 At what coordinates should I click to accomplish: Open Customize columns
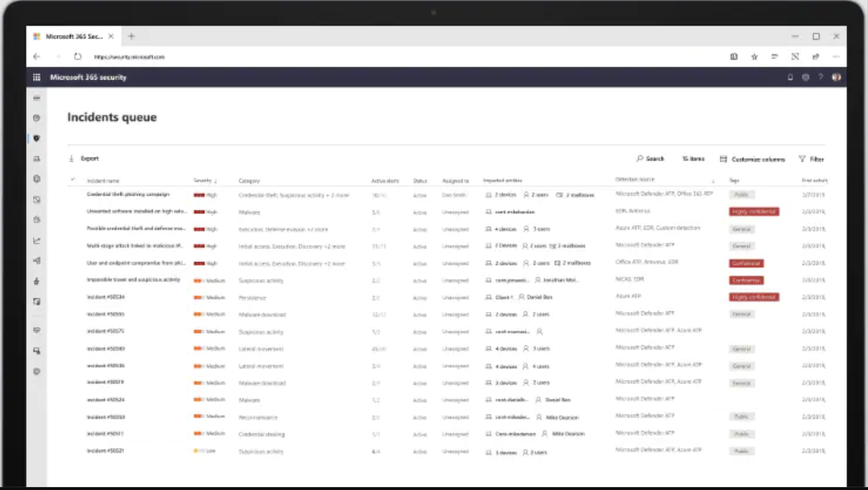coord(752,159)
